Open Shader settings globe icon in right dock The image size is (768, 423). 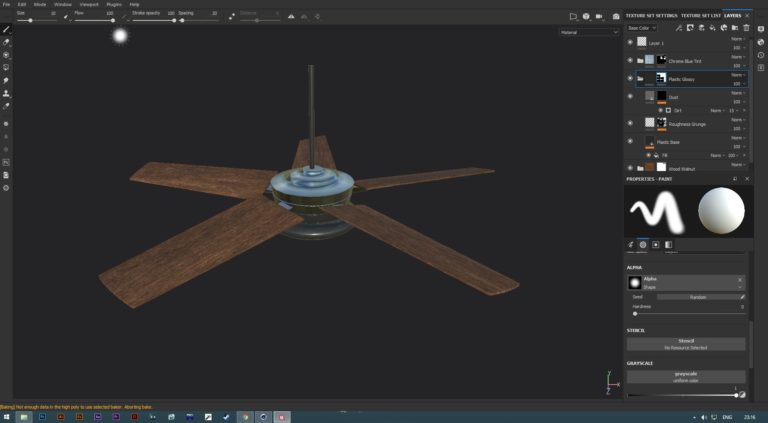pos(761,42)
